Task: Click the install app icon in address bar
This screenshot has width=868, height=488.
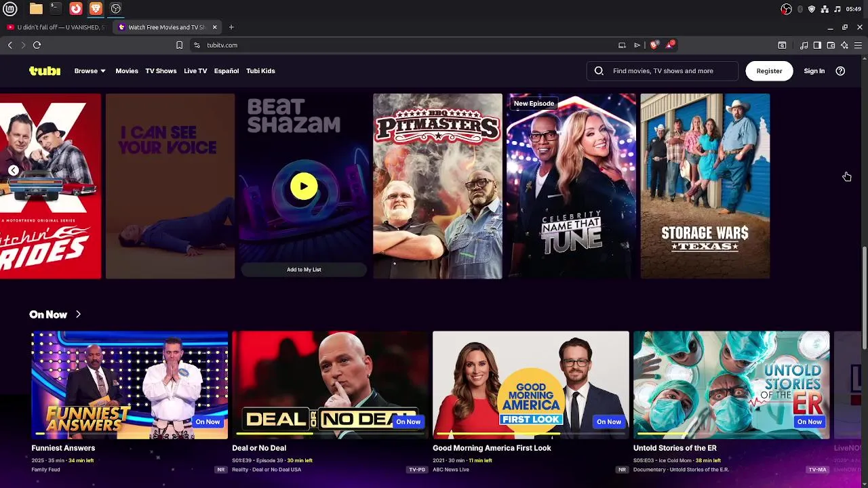Action: (x=622, y=45)
